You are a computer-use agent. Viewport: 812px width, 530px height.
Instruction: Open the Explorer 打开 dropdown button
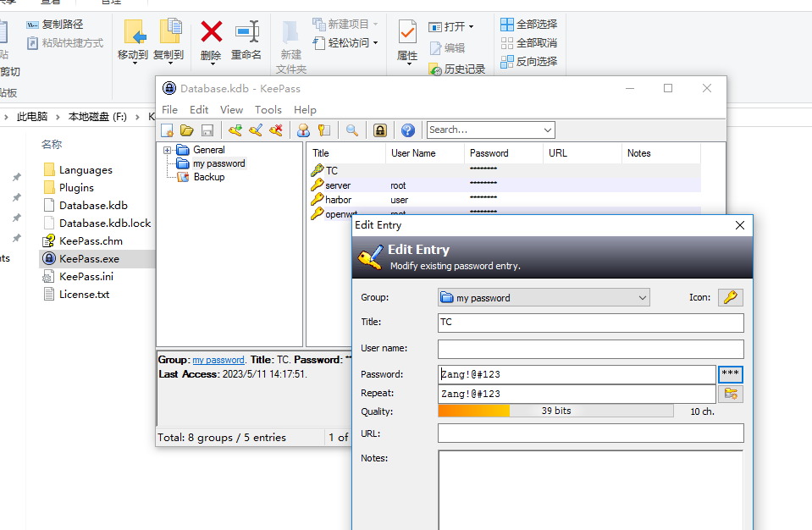(451, 26)
